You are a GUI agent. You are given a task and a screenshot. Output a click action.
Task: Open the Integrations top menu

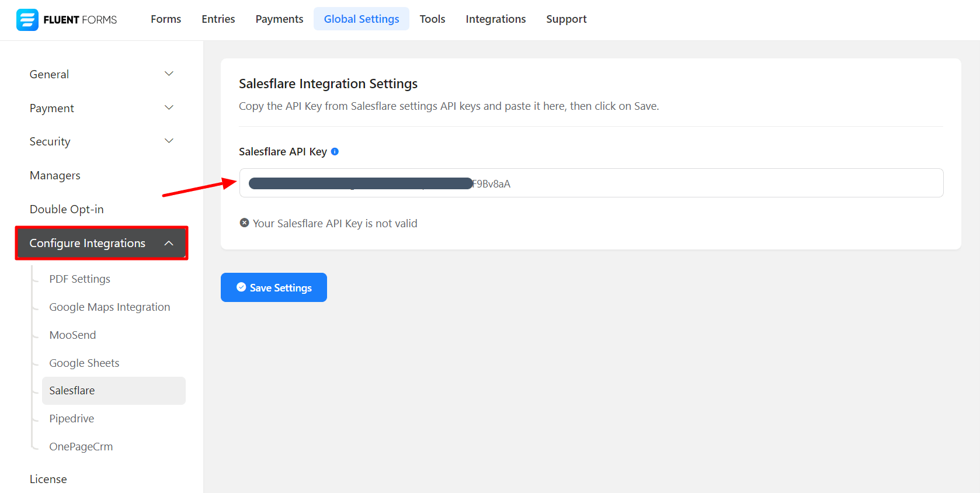[495, 19]
